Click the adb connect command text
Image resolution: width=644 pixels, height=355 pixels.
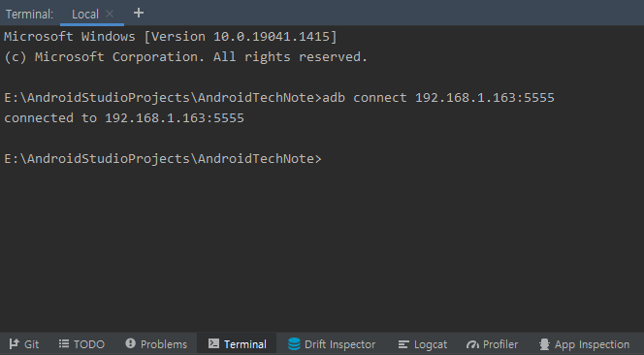pos(438,97)
